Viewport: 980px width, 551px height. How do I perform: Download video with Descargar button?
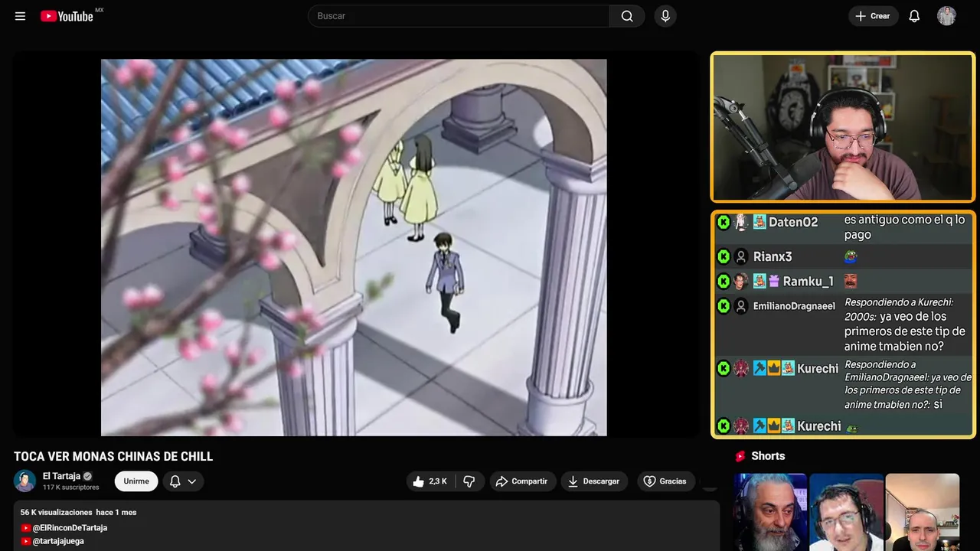pyautogui.click(x=594, y=481)
